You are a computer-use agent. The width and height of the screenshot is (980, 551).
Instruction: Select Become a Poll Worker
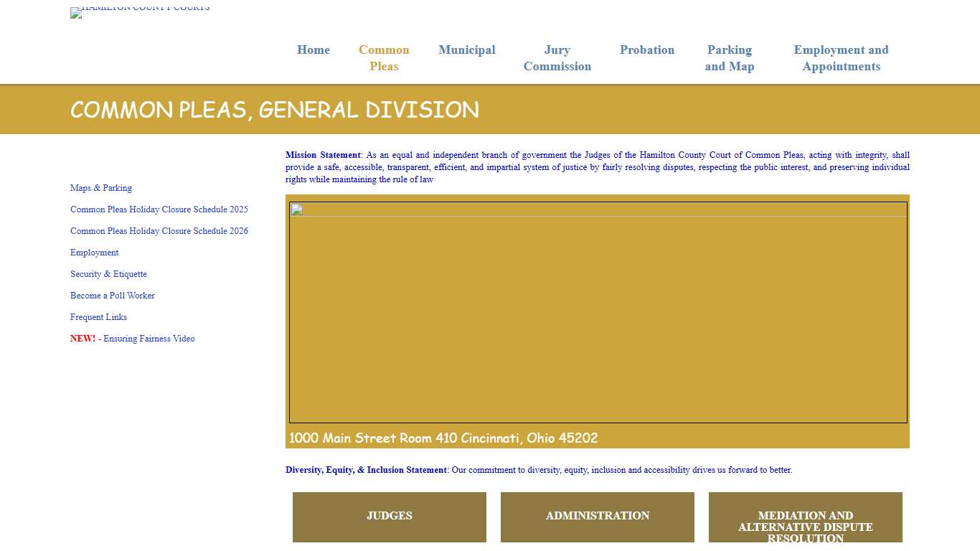(x=112, y=295)
